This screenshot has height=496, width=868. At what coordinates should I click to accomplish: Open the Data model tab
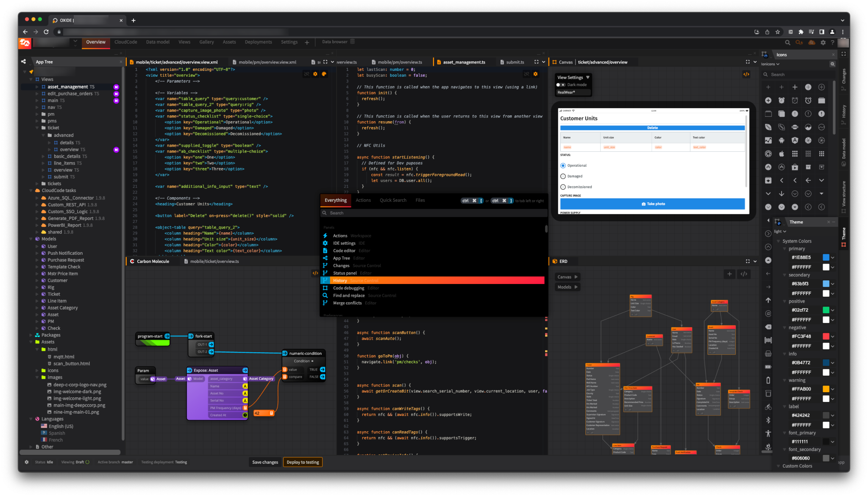pyautogui.click(x=158, y=42)
